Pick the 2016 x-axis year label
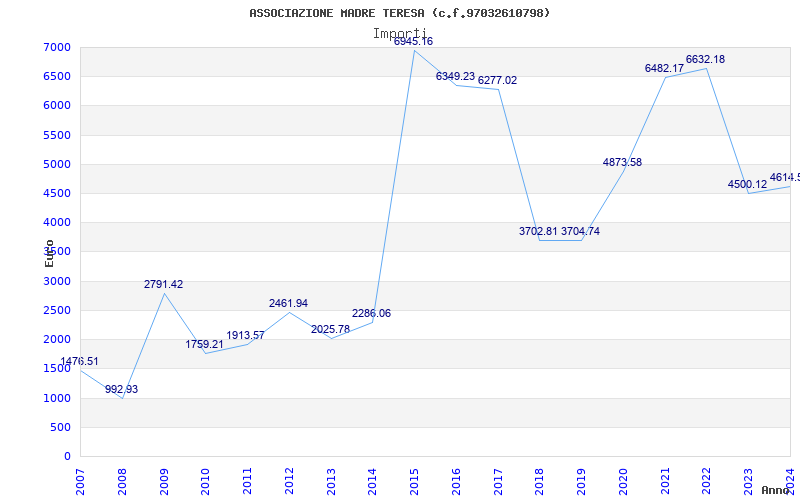The width and height of the screenshot is (800, 500). [x=456, y=482]
